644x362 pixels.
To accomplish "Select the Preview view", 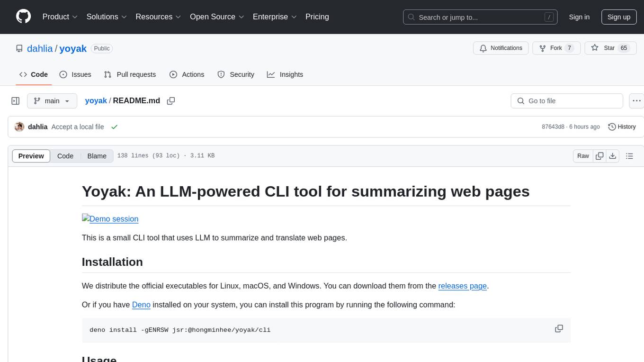I will pos(31,156).
